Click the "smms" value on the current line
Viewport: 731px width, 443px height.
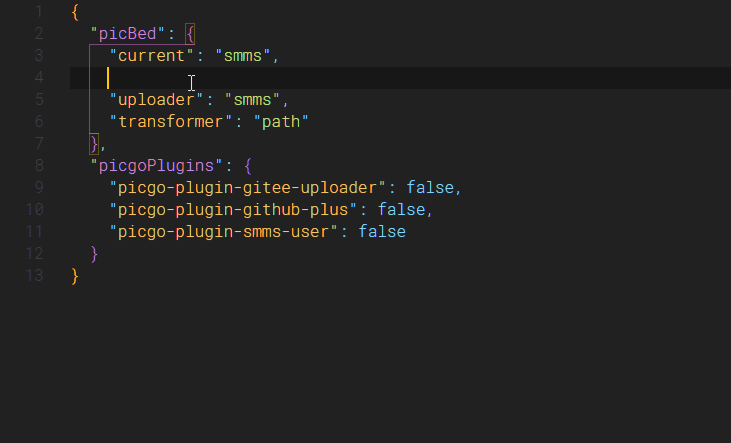coord(242,56)
